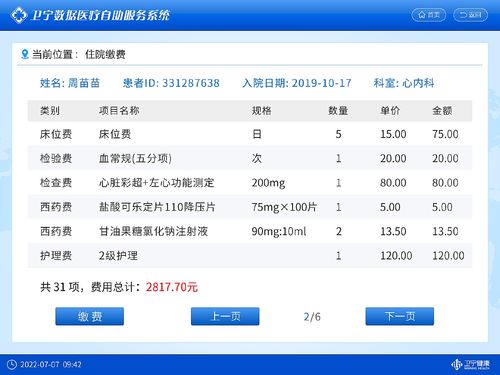Select the 90mg:10ml specification cell
The width and height of the screenshot is (500, 375).
click(279, 231)
